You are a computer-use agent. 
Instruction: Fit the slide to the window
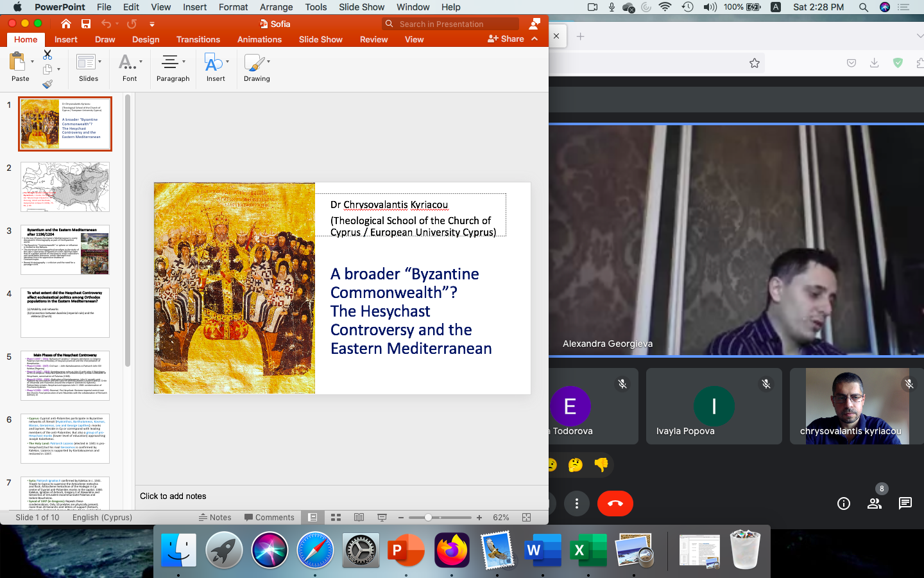[x=526, y=517]
